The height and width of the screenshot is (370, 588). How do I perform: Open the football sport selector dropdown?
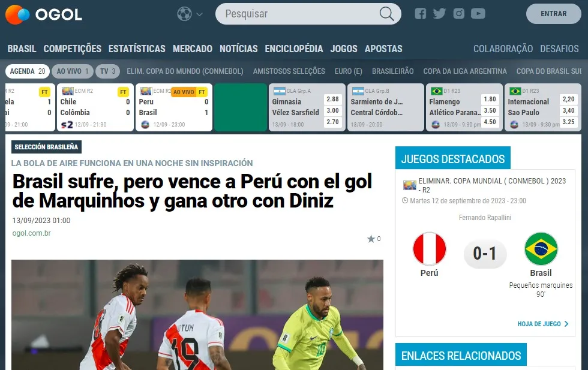[x=190, y=14]
